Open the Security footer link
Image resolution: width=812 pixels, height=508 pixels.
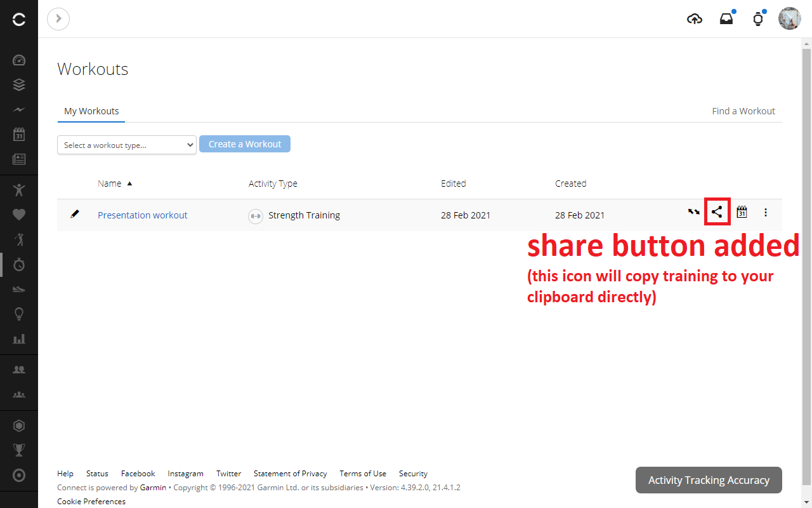(413, 474)
